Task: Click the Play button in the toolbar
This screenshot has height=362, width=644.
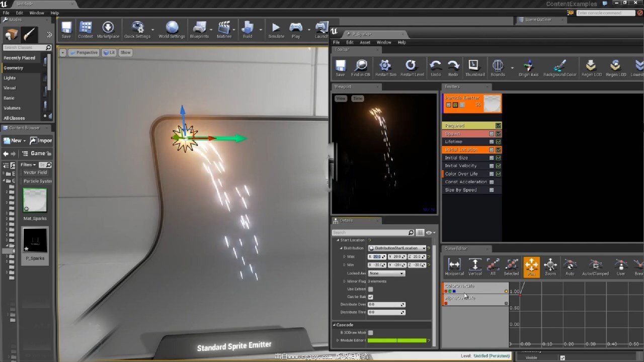Action: coord(296,30)
